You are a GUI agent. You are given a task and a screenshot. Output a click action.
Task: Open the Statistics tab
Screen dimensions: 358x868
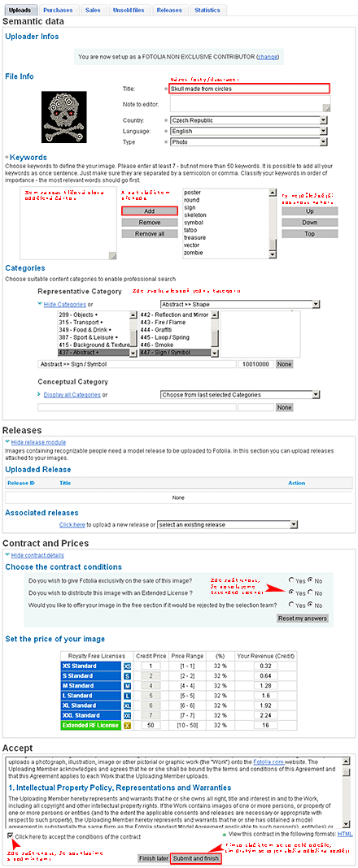click(x=208, y=10)
